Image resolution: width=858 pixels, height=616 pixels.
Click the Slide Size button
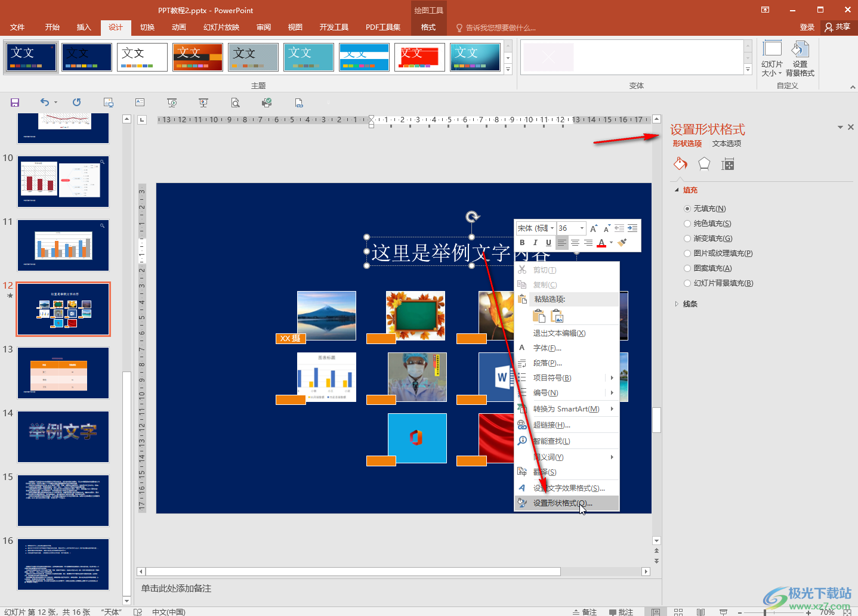coord(772,58)
